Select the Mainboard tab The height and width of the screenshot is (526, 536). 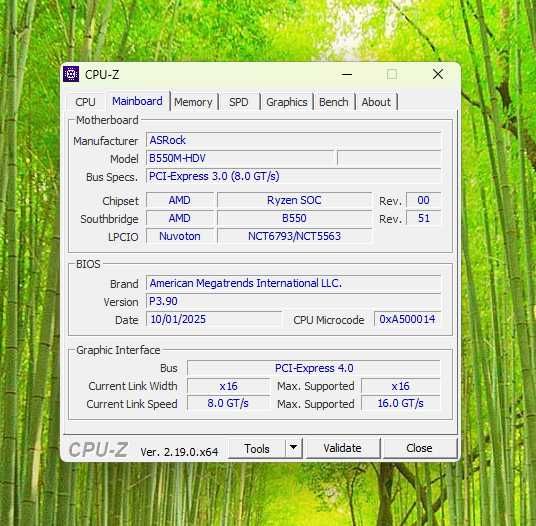[137, 101]
